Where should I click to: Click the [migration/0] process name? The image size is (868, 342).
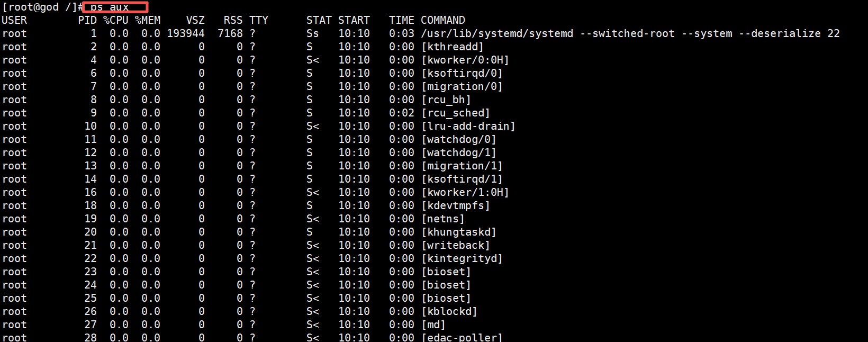[462, 86]
